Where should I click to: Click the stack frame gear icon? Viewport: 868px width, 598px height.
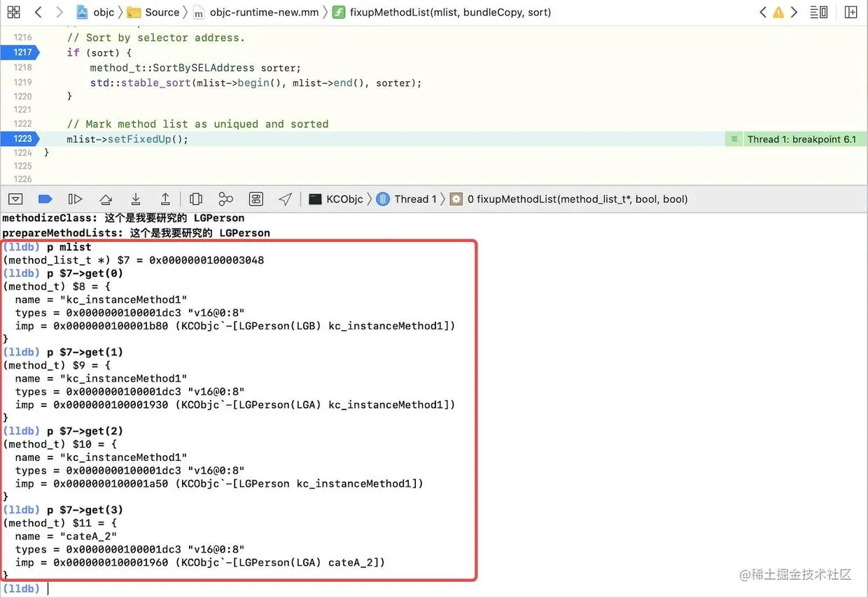pyautogui.click(x=456, y=199)
